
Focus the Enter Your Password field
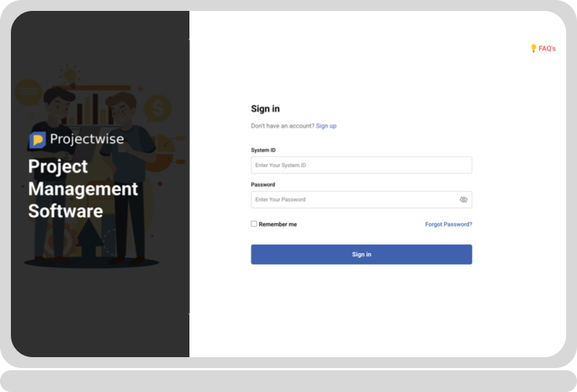(x=361, y=200)
